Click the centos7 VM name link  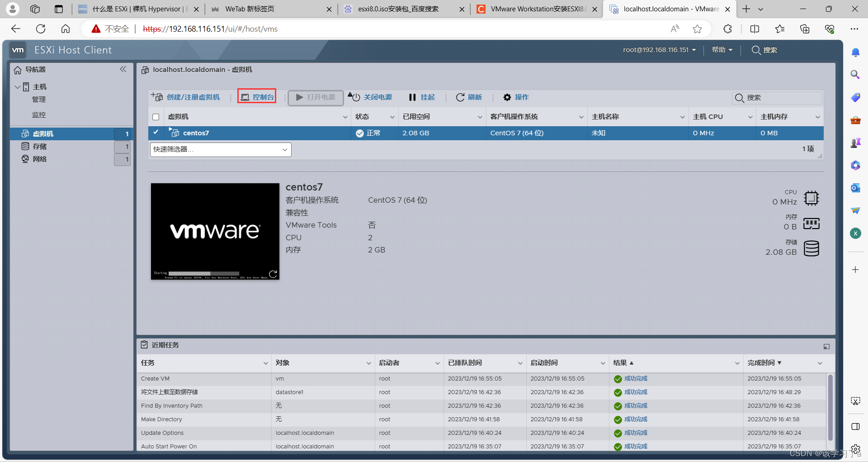click(x=196, y=133)
